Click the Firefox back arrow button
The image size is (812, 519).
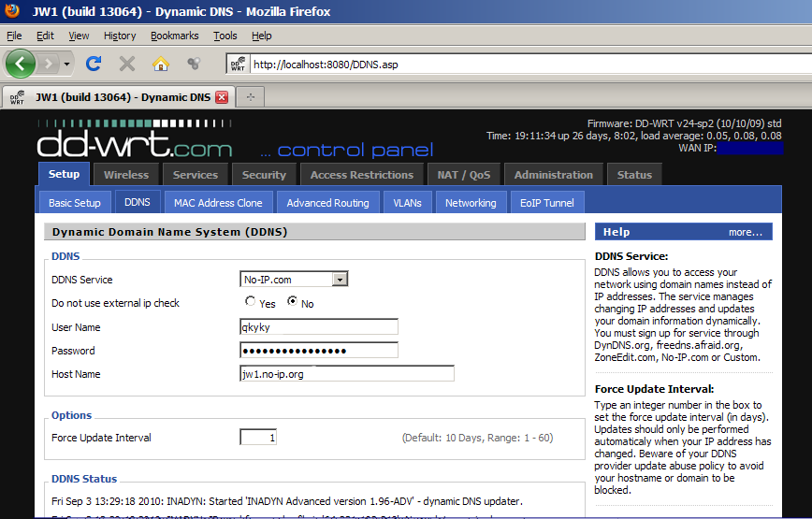pos(21,64)
